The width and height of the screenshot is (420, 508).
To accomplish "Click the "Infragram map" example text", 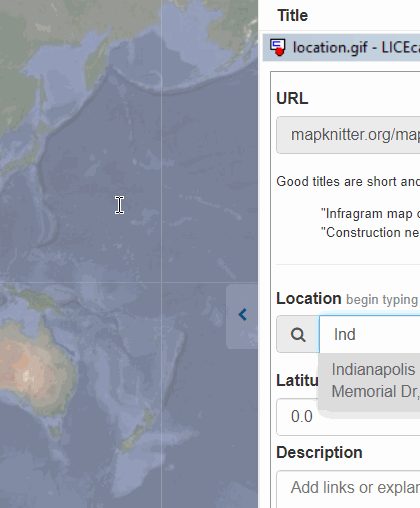I will pos(370,214).
